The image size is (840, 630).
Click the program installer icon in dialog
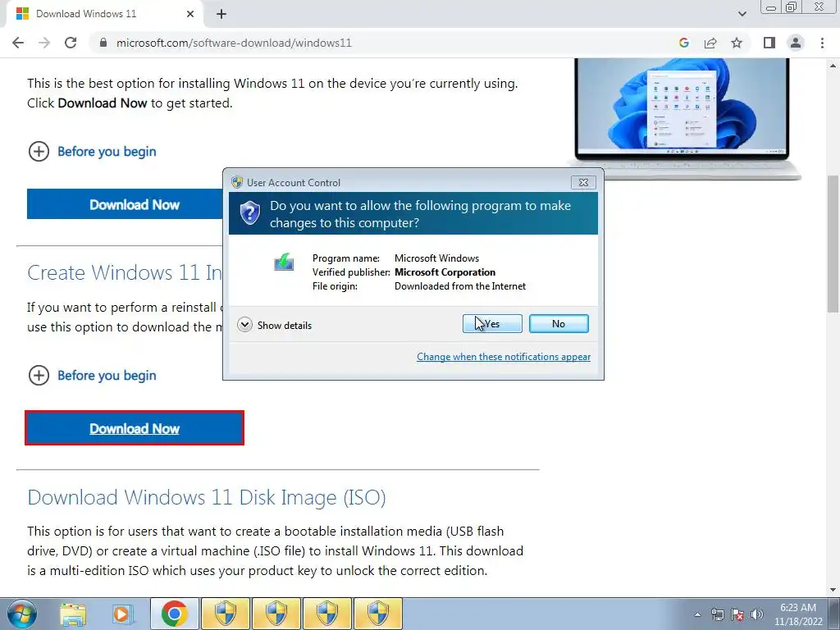pos(284,262)
